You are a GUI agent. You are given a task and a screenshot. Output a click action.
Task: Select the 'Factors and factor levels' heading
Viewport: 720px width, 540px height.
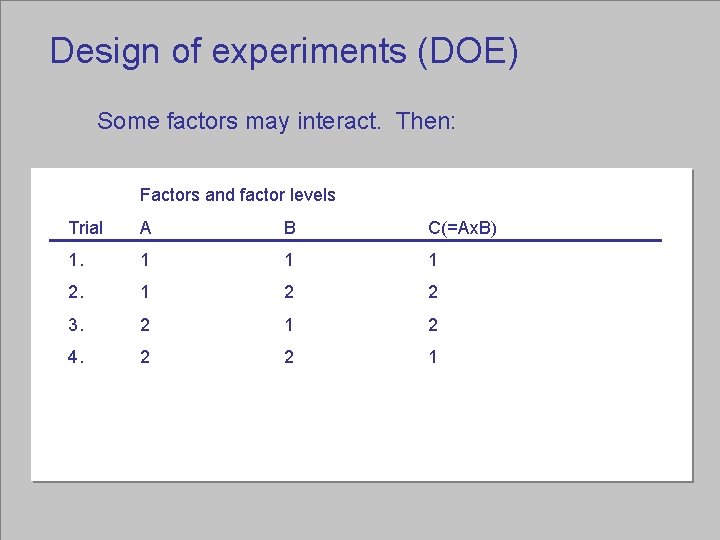[237, 195]
